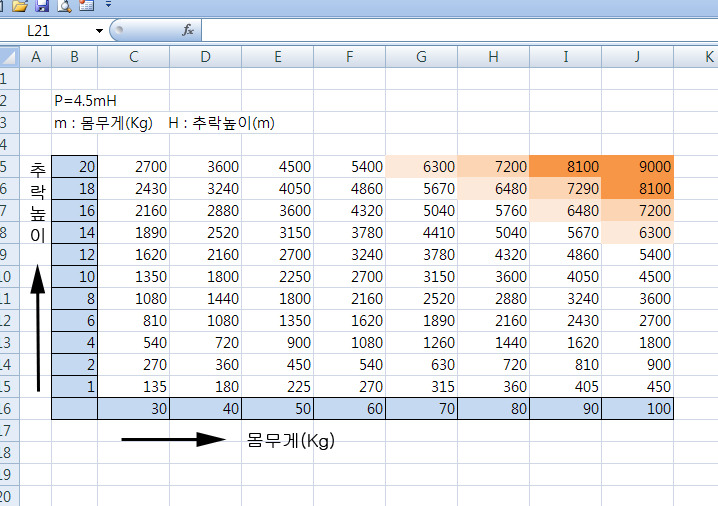Click the cell 7200 in column H
718x506 pixels.
click(493, 167)
